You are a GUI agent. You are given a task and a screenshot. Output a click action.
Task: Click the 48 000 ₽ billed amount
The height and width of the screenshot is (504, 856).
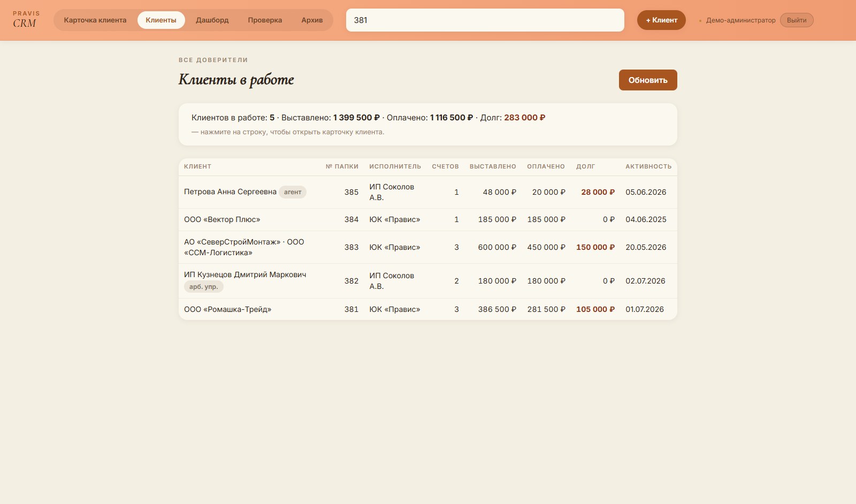click(x=500, y=192)
